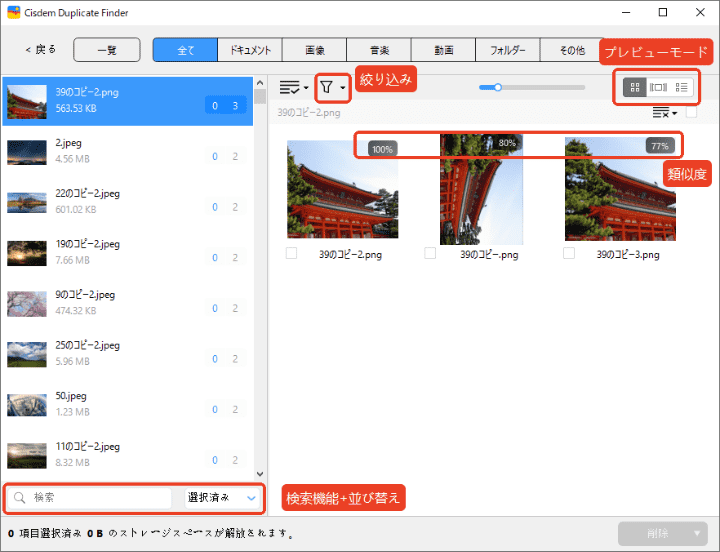The height and width of the screenshot is (552, 720).
Task: Switch to list view preview mode
Action: tap(682, 87)
